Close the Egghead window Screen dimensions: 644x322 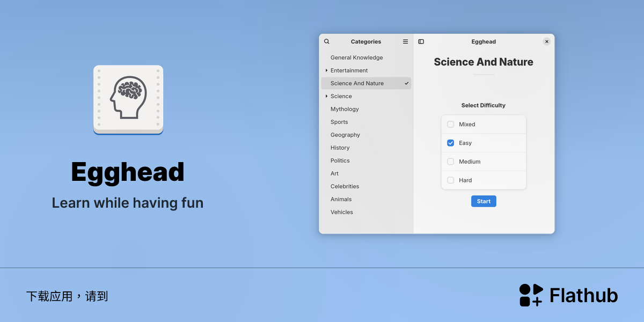point(546,41)
